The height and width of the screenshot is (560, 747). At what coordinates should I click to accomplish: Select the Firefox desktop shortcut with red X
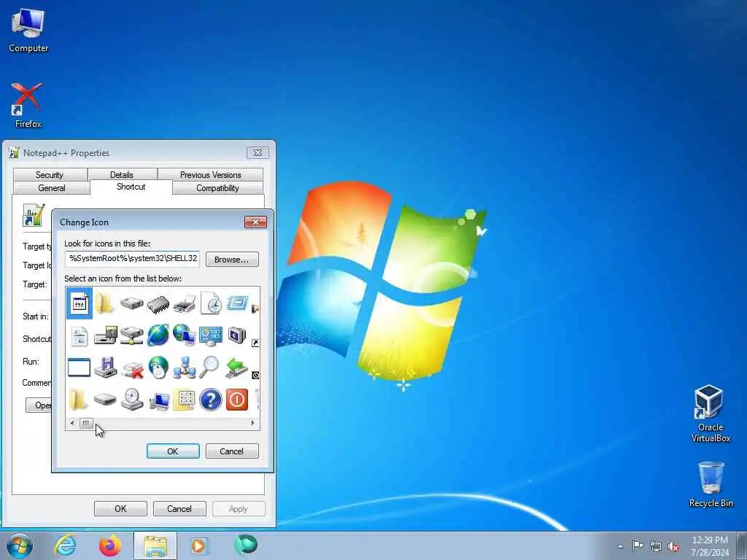coord(28,105)
